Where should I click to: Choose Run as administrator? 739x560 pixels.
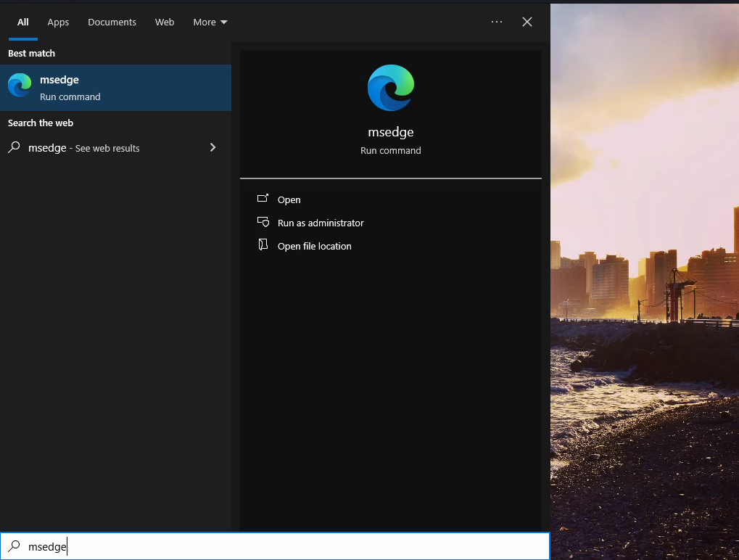[x=321, y=223]
